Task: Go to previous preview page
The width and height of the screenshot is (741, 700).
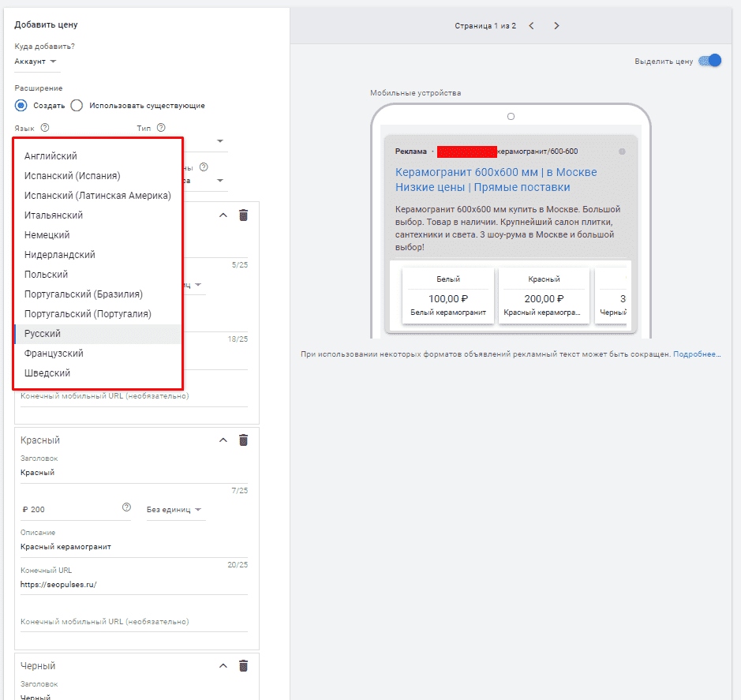Action: 531,25
